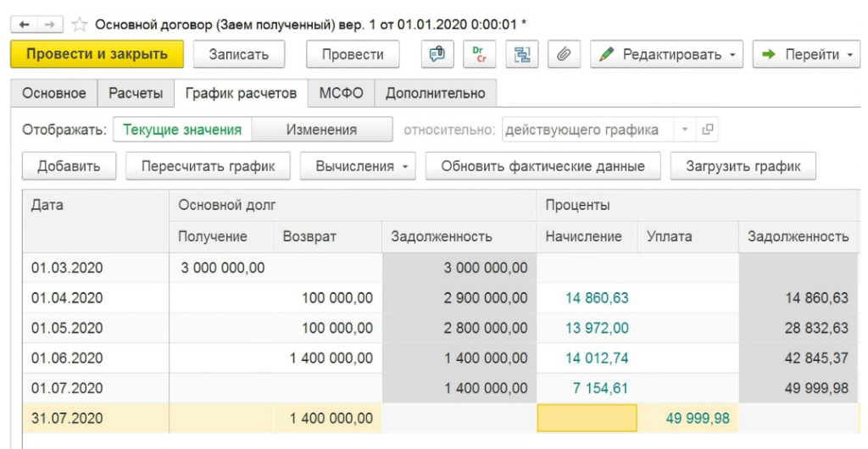The height and width of the screenshot is (449, 868).
Task: Switch to the Расчеты tab
Action: coord(136,93)
